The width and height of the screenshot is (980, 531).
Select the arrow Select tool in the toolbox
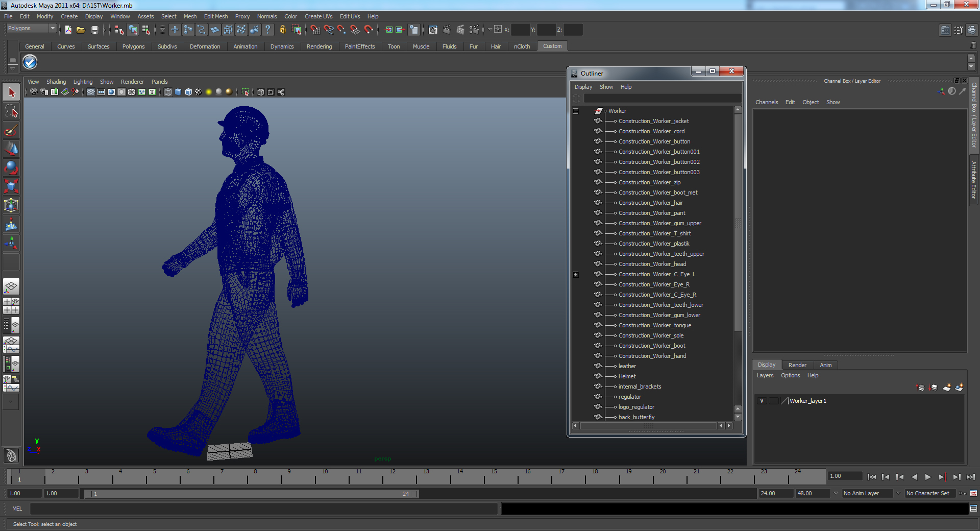pyautogui.click(x=11, y=92)
